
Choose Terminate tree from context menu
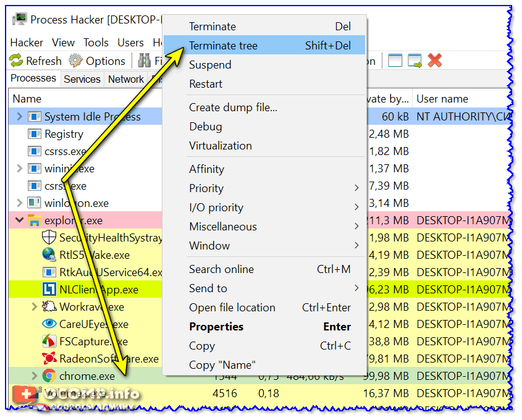pyautogui.click(x=223, y=46)
